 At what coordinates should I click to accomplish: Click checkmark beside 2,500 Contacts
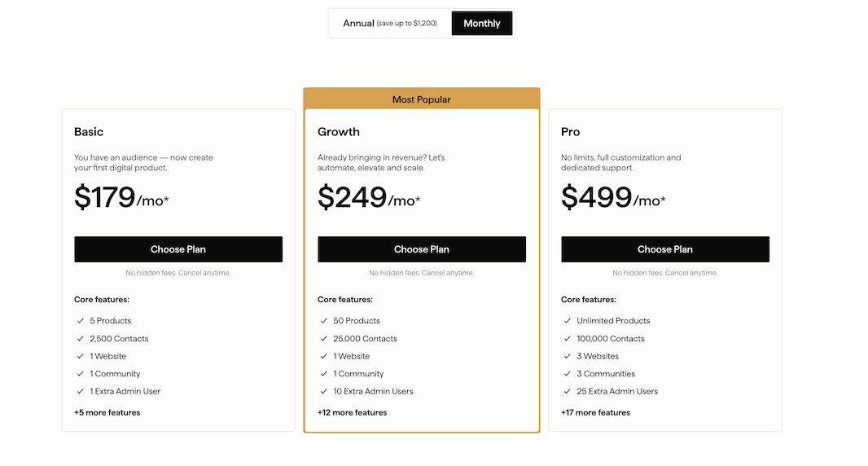click(81, 339)
